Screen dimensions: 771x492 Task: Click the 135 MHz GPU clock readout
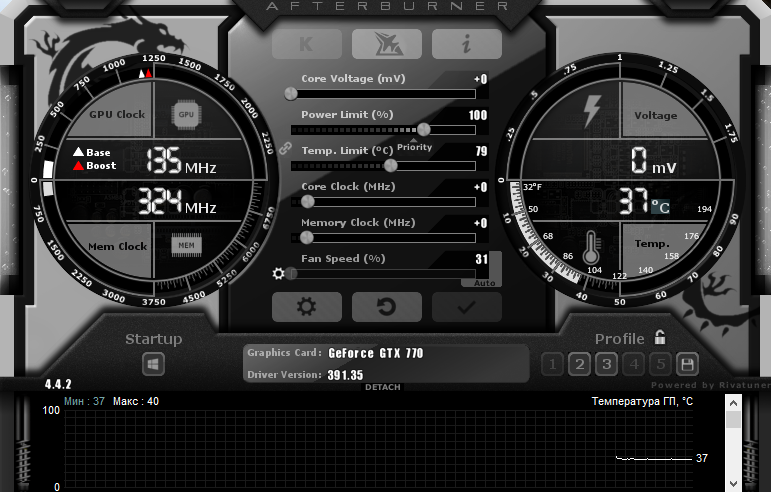[181, 161]
